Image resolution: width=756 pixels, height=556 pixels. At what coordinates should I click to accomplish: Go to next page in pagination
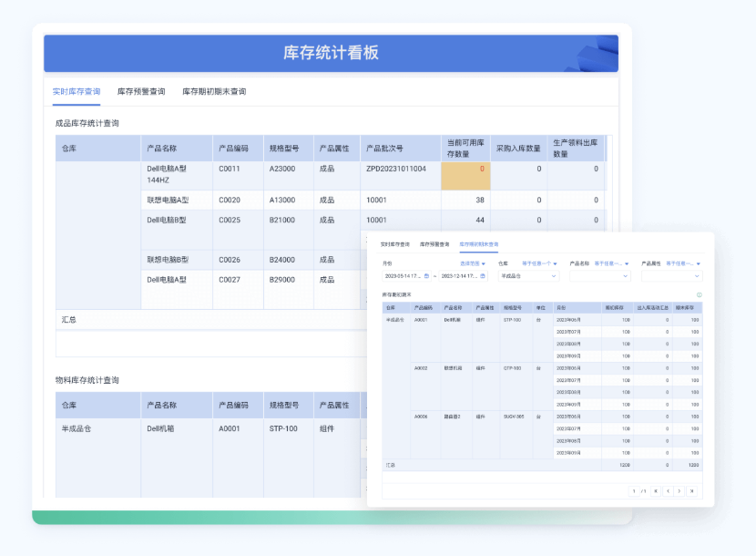point(679,491)
